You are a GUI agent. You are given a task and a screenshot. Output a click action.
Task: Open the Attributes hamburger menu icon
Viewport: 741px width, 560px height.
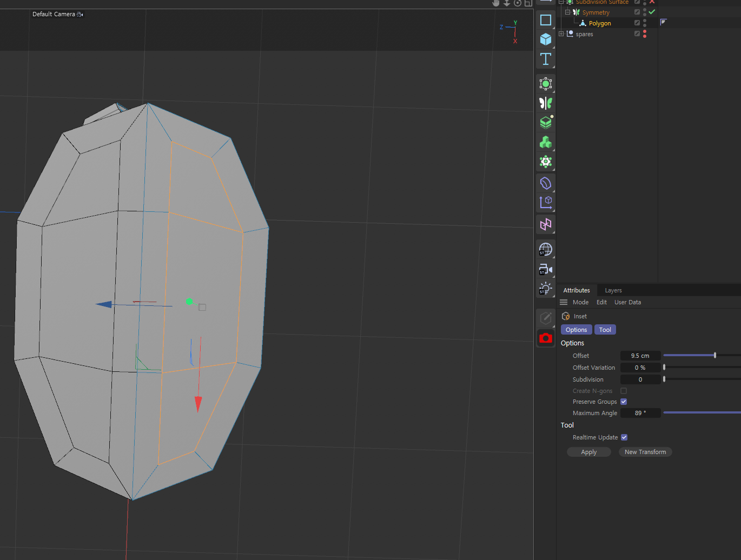point(564,302)
